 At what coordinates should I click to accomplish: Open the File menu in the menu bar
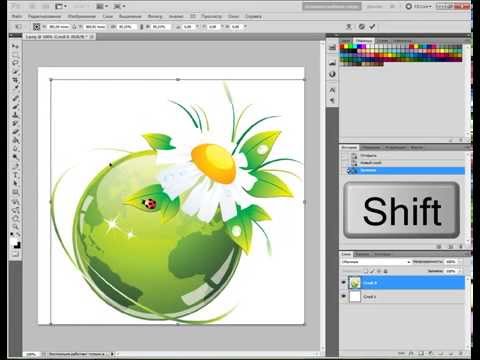coord(17,16)
